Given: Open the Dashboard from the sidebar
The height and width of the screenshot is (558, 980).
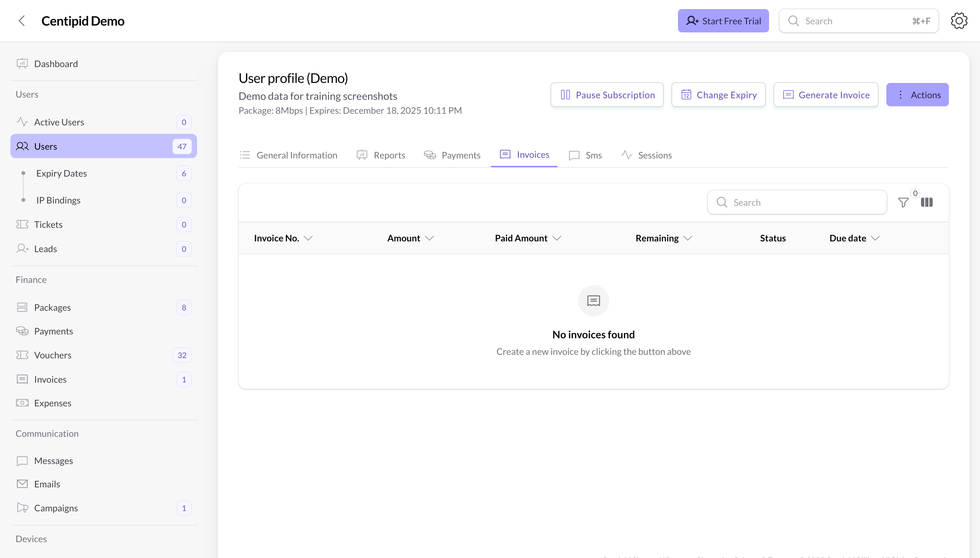Looking at the screenshot, I should 55,64.
